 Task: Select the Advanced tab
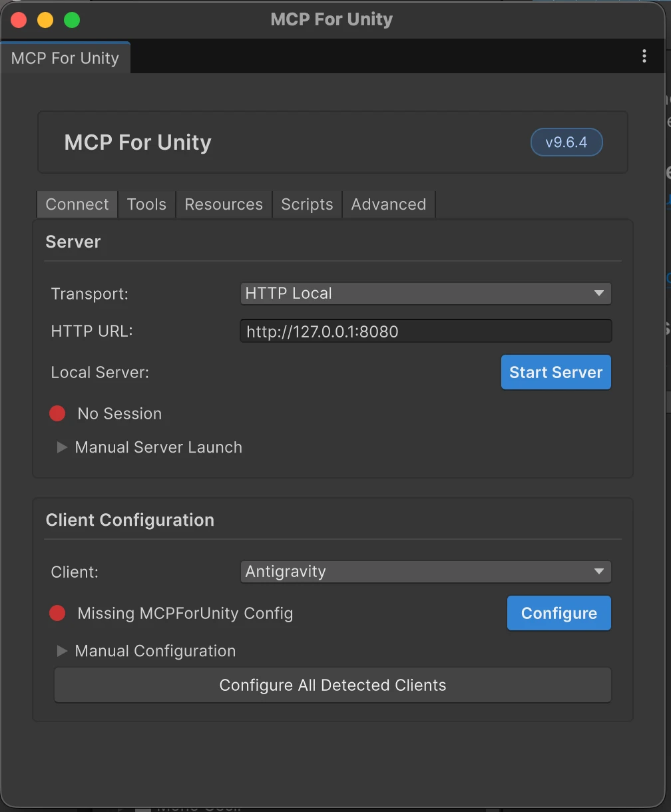coord(389,204)
